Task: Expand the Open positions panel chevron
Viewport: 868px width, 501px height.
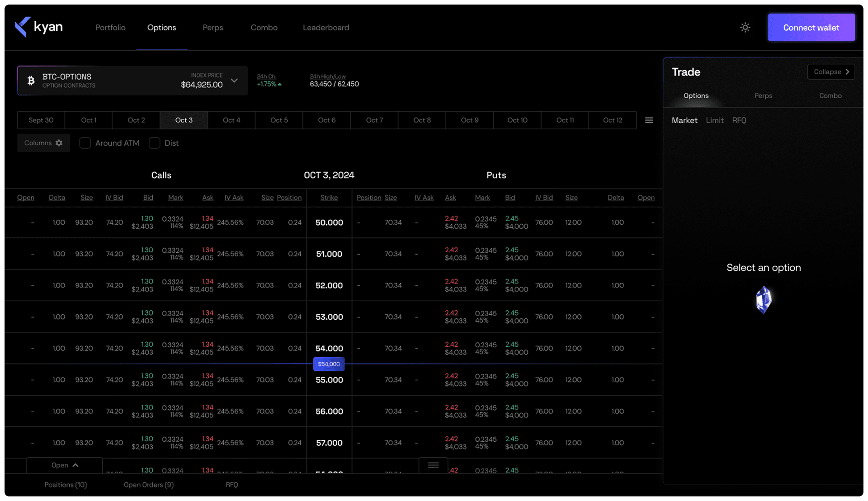Action: click(x=75, y=465)
